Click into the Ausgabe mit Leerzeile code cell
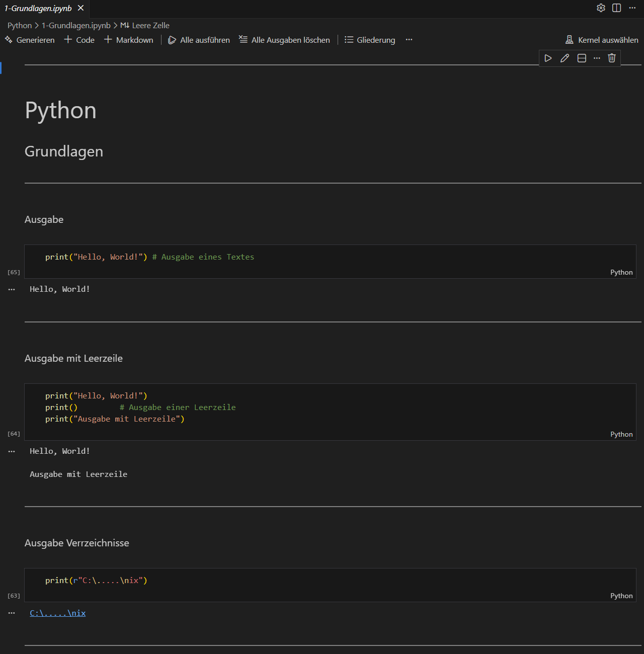Viewport: 644px width, 654px height. (x=330, y=412)
